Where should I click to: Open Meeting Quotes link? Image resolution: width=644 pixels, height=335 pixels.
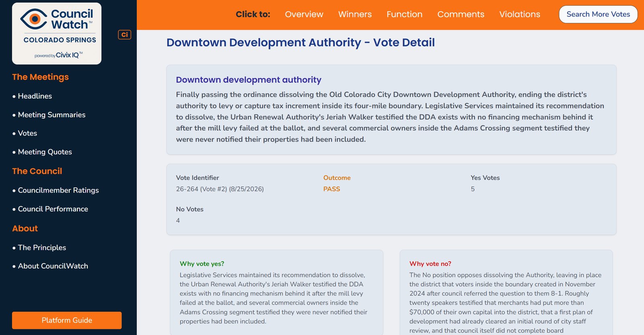[45, 152]
